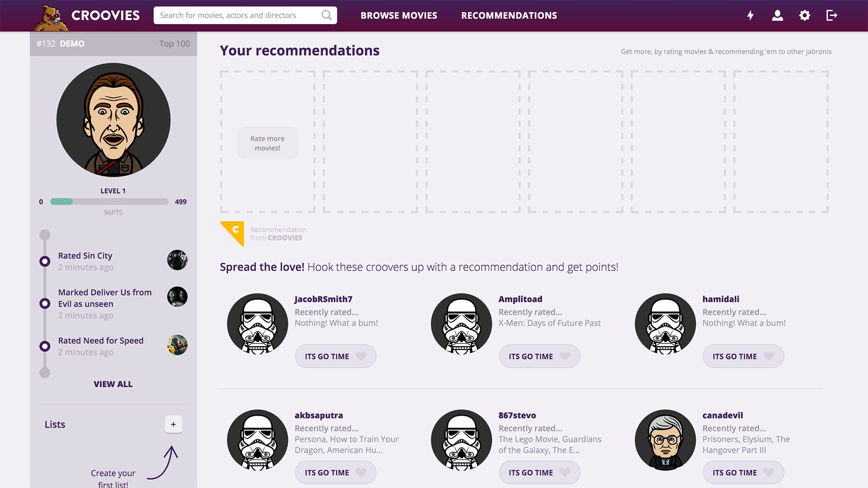Open the user profile icon
The width and height of the screenshot is (868, 488).
coord(778,15)
